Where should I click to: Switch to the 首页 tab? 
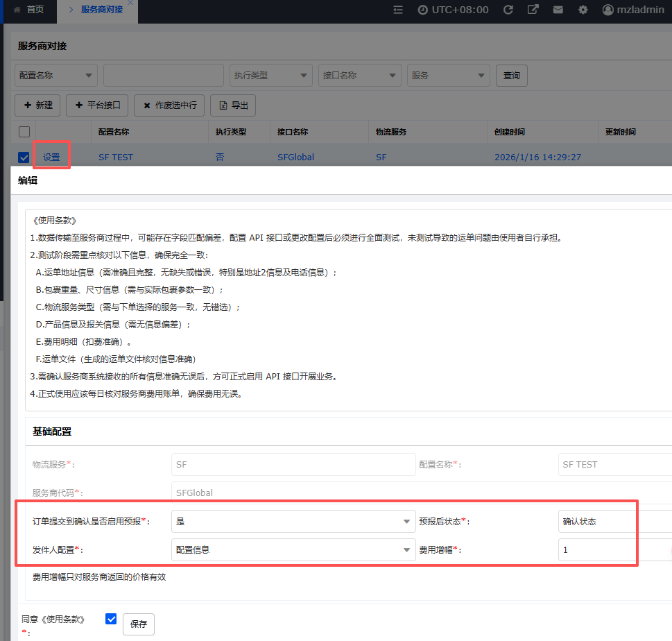[x=28, y=10]
